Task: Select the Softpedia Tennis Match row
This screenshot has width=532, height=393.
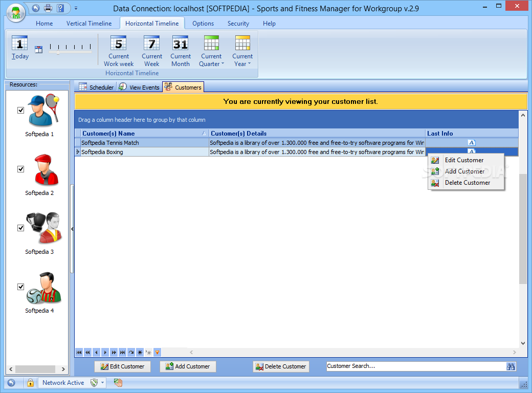Action: click(297, 143)
